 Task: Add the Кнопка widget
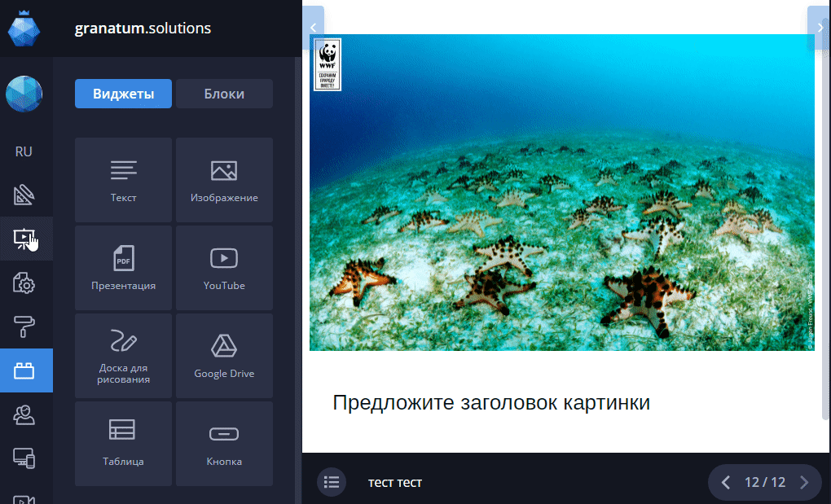tap(224, 444)
